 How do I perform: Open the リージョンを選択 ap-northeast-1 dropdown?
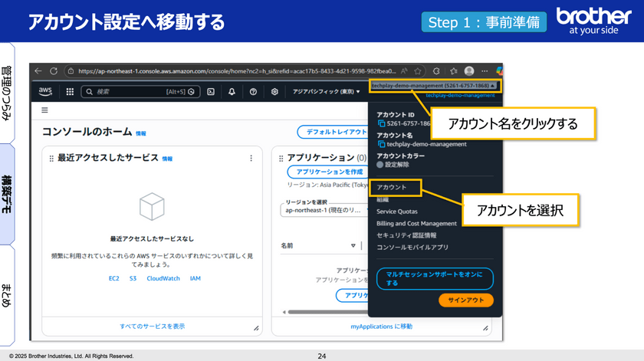tap(320, 209)
